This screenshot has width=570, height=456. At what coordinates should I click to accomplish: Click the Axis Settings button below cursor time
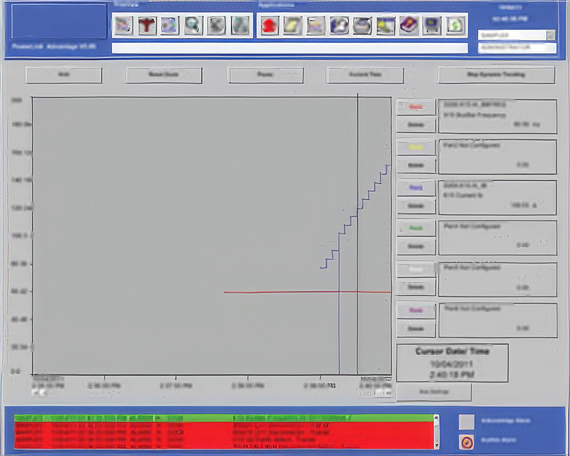pos(434,392)
